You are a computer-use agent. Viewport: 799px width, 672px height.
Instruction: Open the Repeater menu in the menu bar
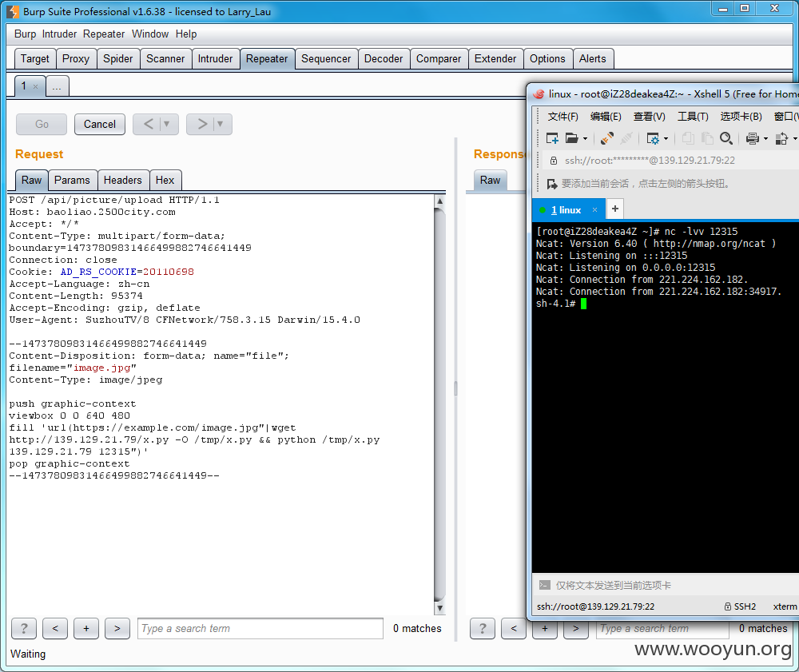(x=104, y=34)
